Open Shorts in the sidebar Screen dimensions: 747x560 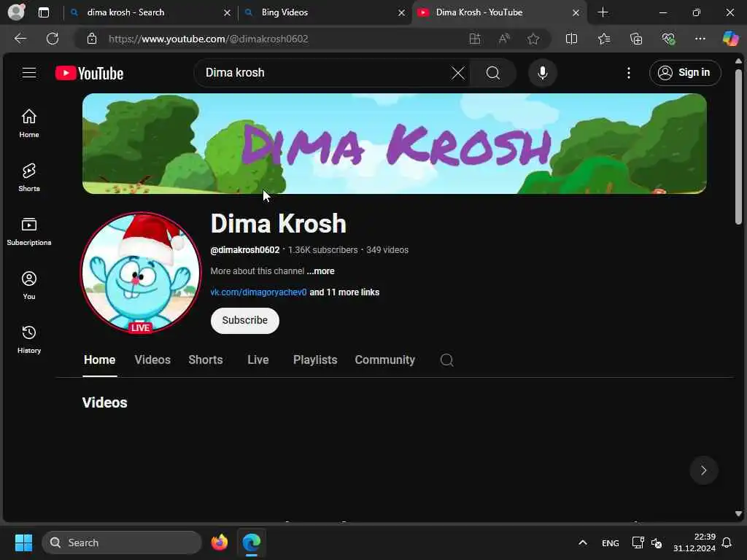click(29, 177)
